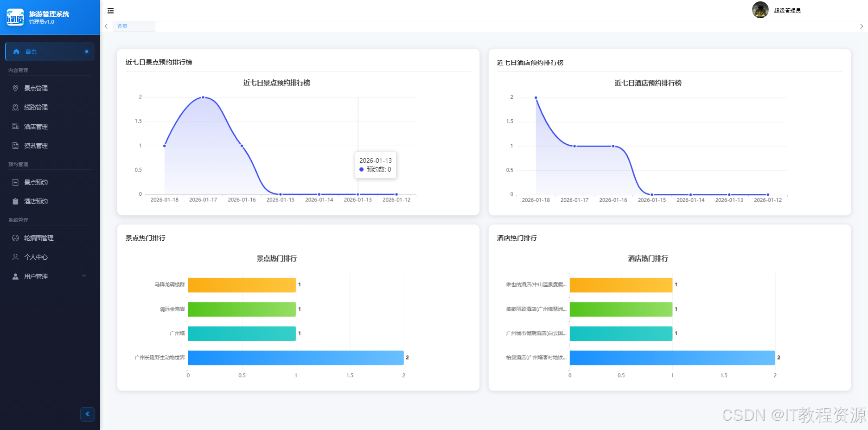Click the 旅游管理系统 logo icon
This screenshot has height=430, width=868.
tap(15, 17)
